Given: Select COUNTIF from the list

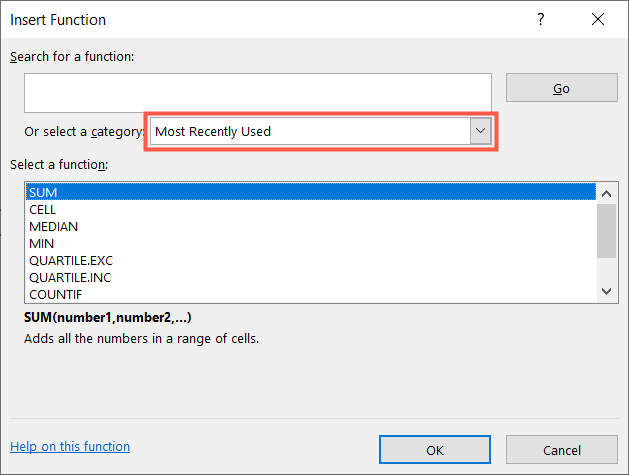Looking at the screenshot, I should point(56,294).
